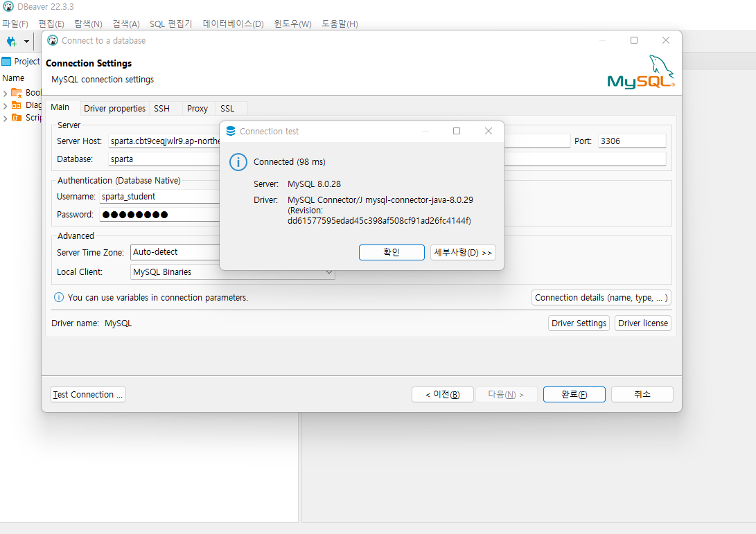The height and width of the screenshot is (534, 756).
Task: Click the 'Connected (98 ms)' text
Action: point(289,162)
